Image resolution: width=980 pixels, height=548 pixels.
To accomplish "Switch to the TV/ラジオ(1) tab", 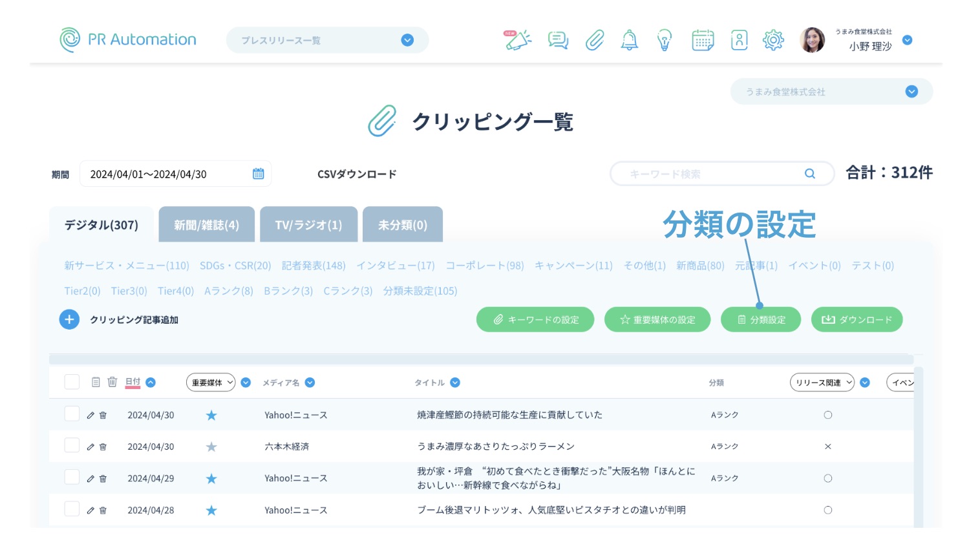I will pyautogui.click(x=308, y=225).
